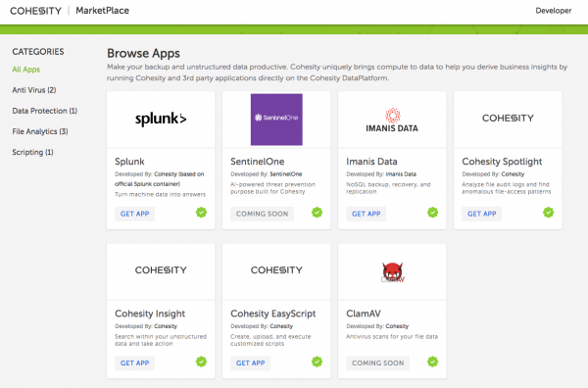The height and width of the screenshot is (388, 588).
Task: Open the SentinelOne purple logo tile
Action: pyautogui.click(x=276, y=120)
